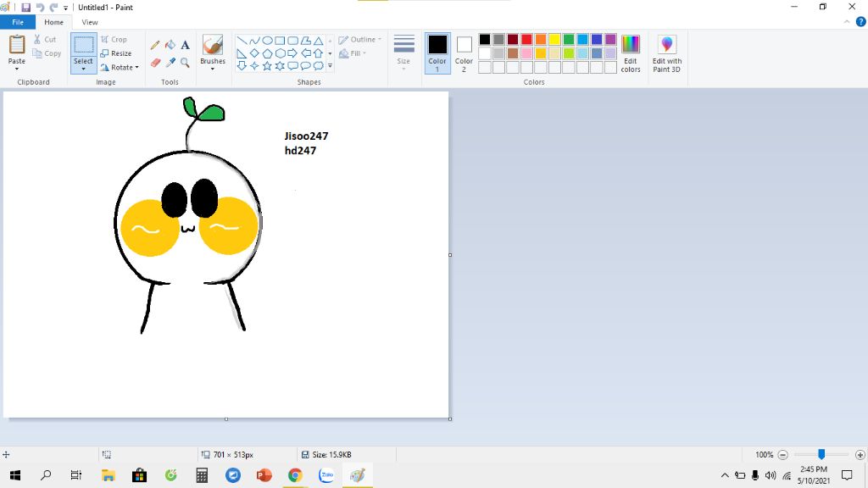Save the drawing from quick access toolbar
The width and height of the screenshot is (868, 488).
(x=26, y=7)
